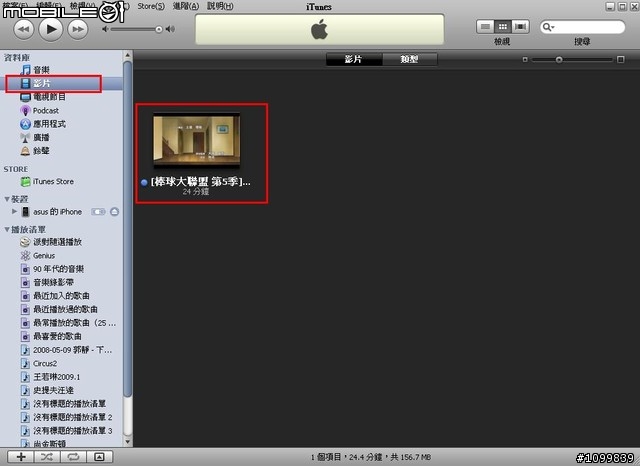This screenshot has width=640, height=466.
Task: Click large thumbnail size icon
Action: click(x=620, y=60)
